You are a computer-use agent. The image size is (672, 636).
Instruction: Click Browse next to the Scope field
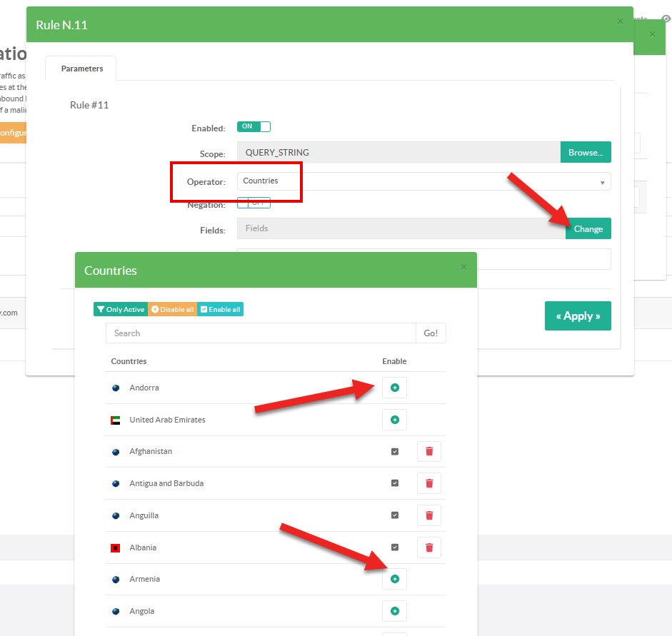585,152
